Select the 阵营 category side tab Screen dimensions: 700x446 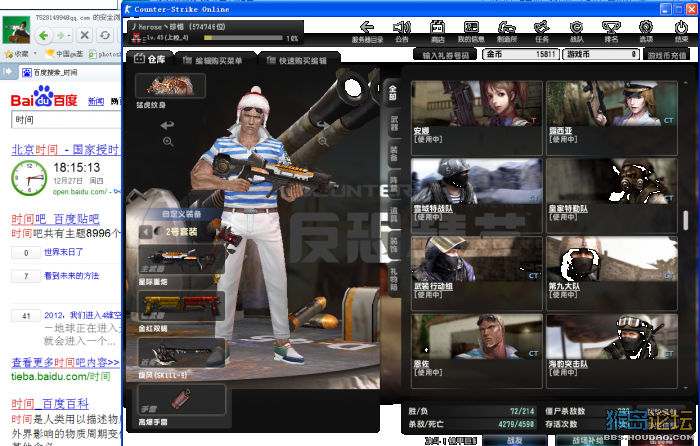[394, 184]
